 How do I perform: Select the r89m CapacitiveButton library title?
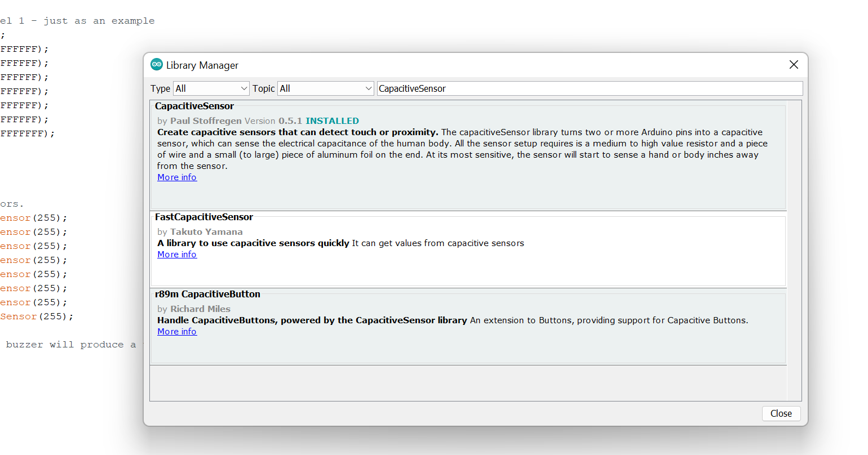coord(207,294)
